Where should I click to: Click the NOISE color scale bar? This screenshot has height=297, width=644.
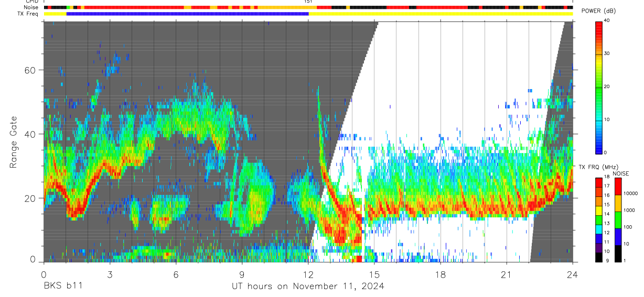click(x=618, y=219)
